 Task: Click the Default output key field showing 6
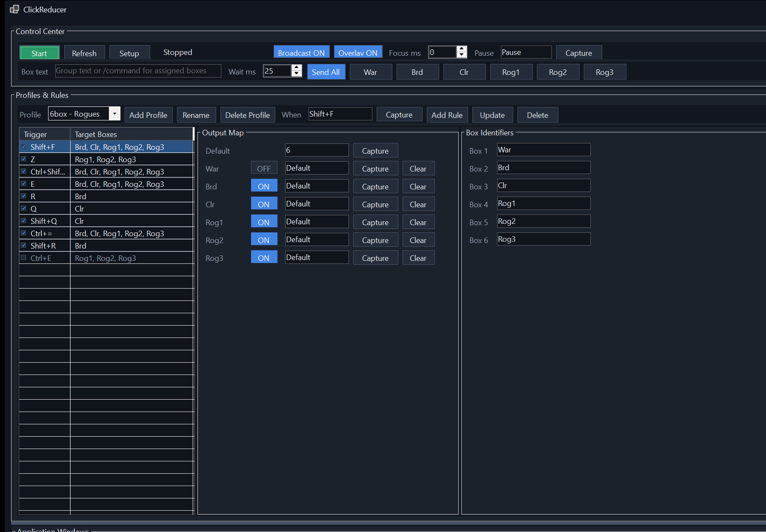[317, 150]
